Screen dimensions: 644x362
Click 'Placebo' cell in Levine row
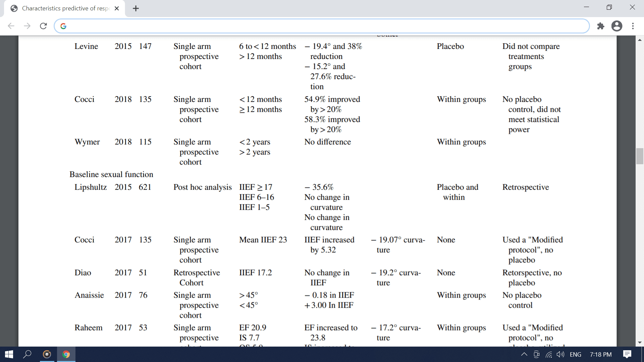coord(450,46)
